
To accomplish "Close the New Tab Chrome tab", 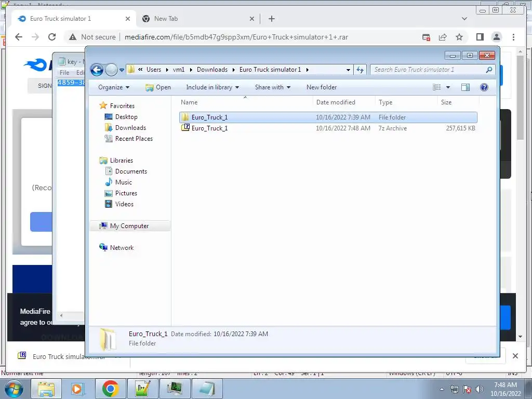I will pos(252,19).
